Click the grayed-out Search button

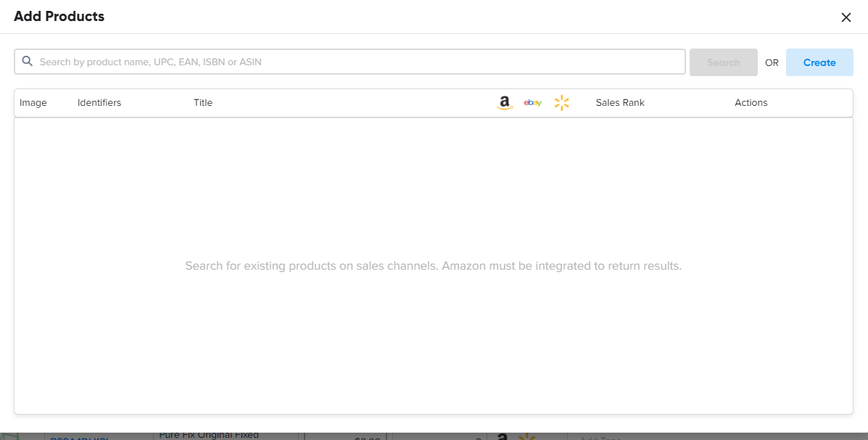[723, 62]
